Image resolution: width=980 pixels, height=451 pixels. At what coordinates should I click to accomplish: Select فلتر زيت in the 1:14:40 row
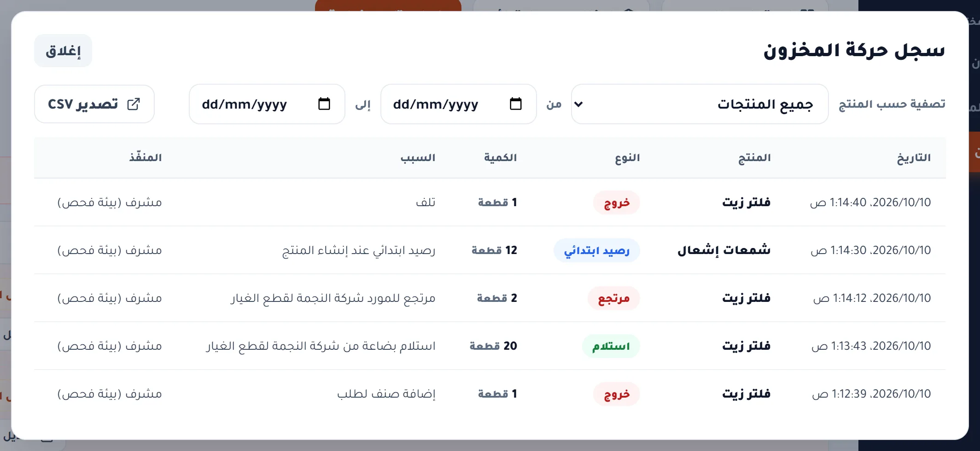click(747, 202)
